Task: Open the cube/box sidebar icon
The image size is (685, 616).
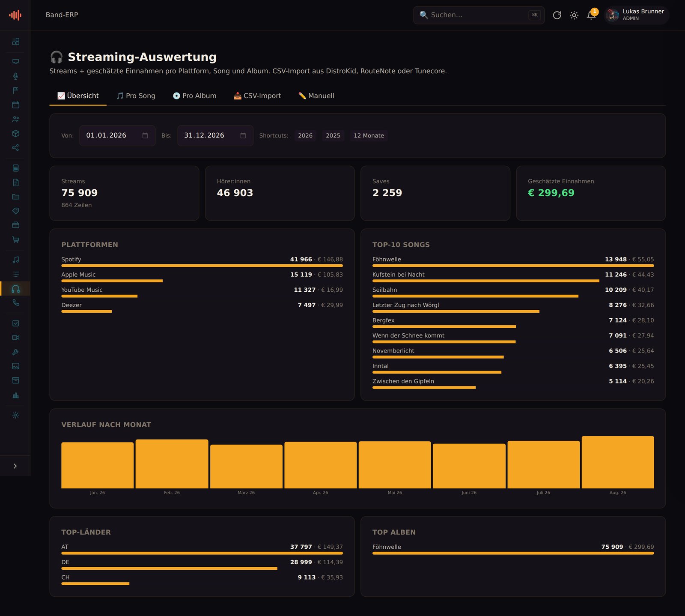Action: point(15,133)
